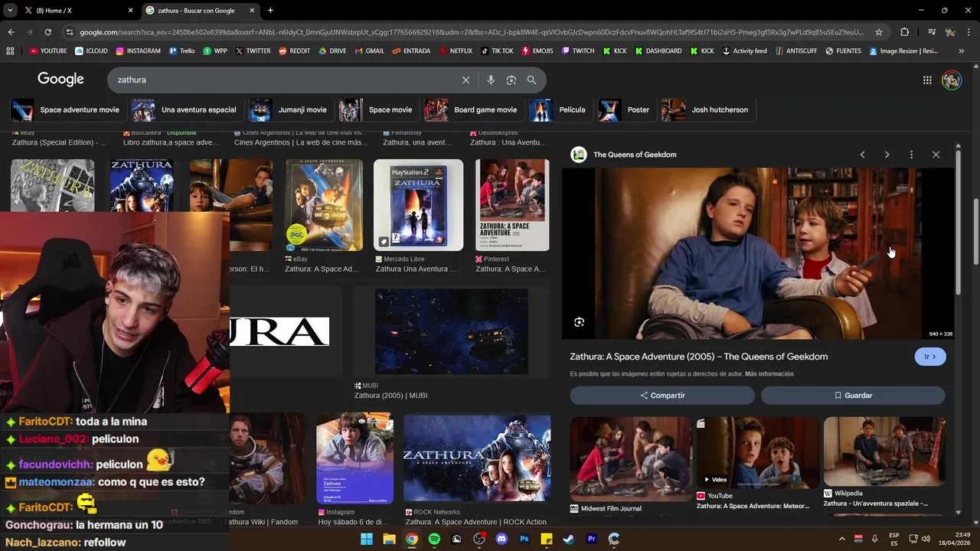Open the Zathura PlayStation 2 Mercado Libre thumbnail
Viewport: 980px width, 551px height.
[x=418, y=205]
